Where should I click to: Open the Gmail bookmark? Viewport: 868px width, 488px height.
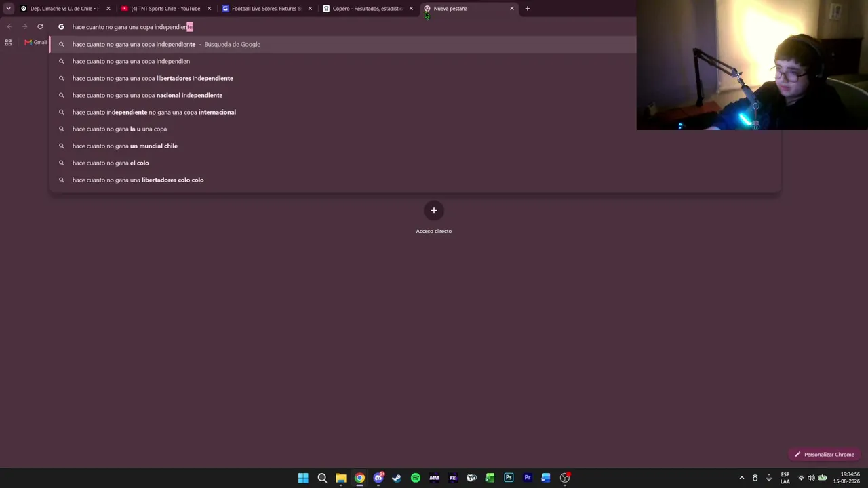click(36, 43)
